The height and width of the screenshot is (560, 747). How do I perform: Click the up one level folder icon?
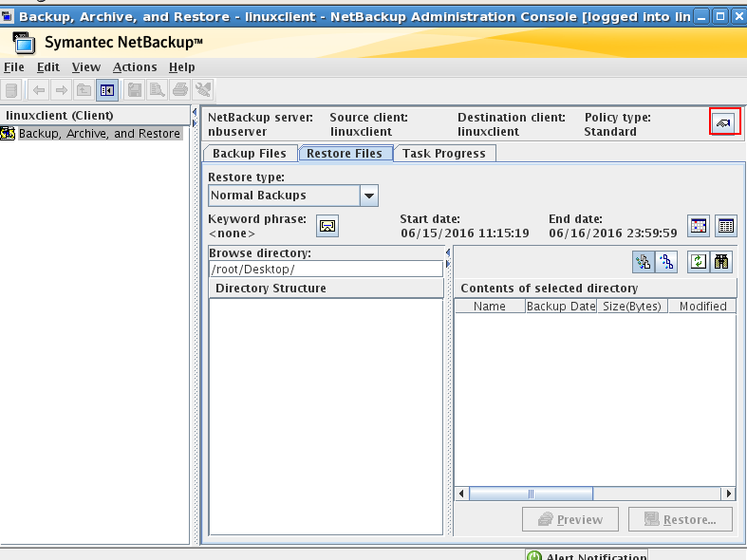[84, 90]
